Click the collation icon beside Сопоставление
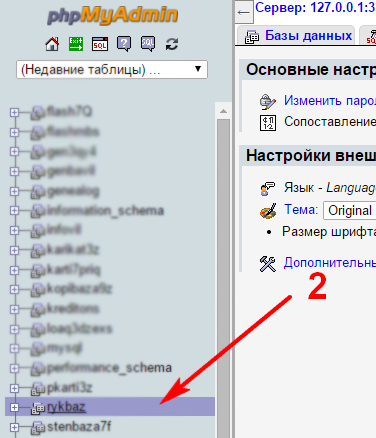The image size is (376, 438). [x=268, y=122]
